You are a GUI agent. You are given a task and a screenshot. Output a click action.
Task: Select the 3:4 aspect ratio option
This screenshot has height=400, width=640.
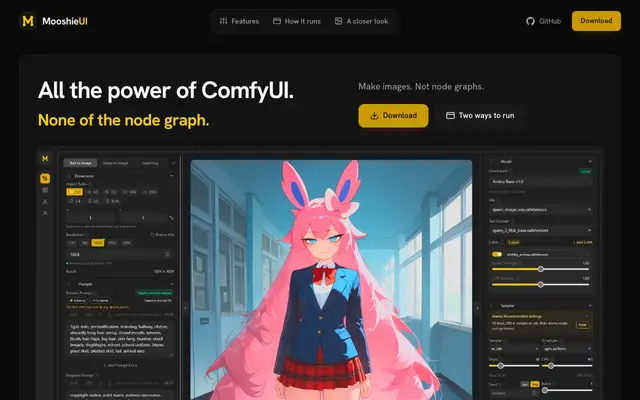coord(75,201)
